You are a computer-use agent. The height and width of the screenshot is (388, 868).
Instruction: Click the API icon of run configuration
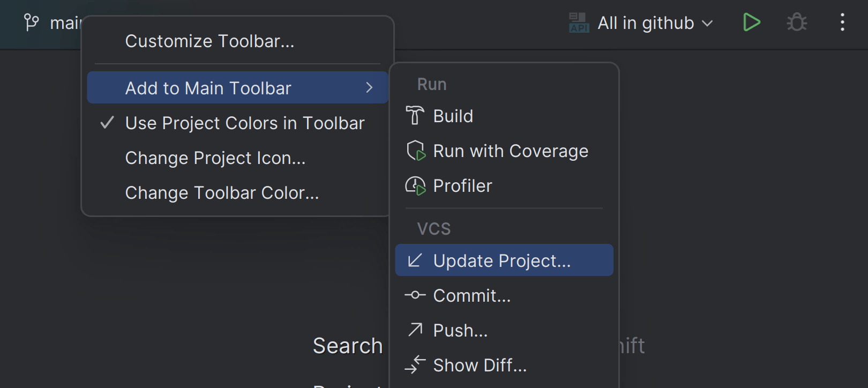[579, 23]
